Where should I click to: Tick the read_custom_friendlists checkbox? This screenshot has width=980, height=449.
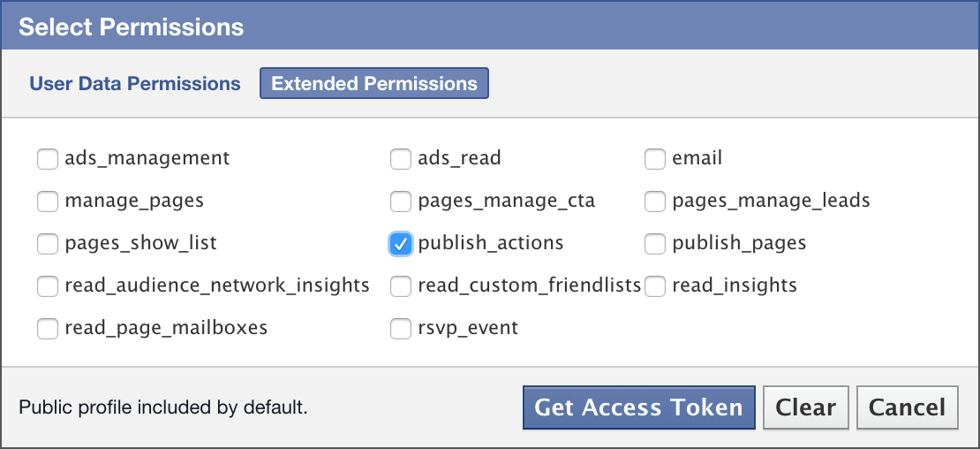[401, 286]
